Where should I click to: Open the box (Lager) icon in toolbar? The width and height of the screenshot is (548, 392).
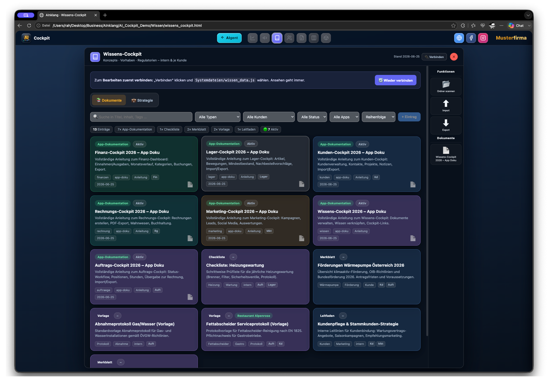pyautogui.click(x=326, y=38)
